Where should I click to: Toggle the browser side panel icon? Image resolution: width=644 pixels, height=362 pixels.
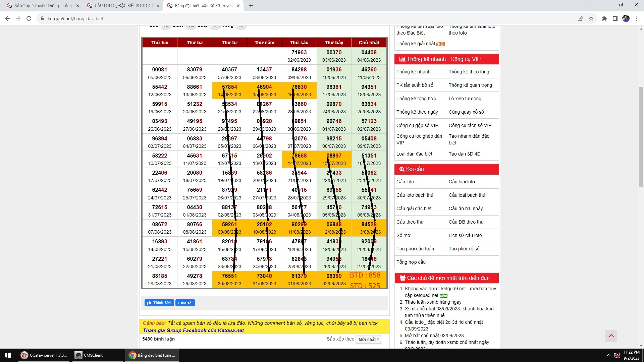click(x=615, y=18)
